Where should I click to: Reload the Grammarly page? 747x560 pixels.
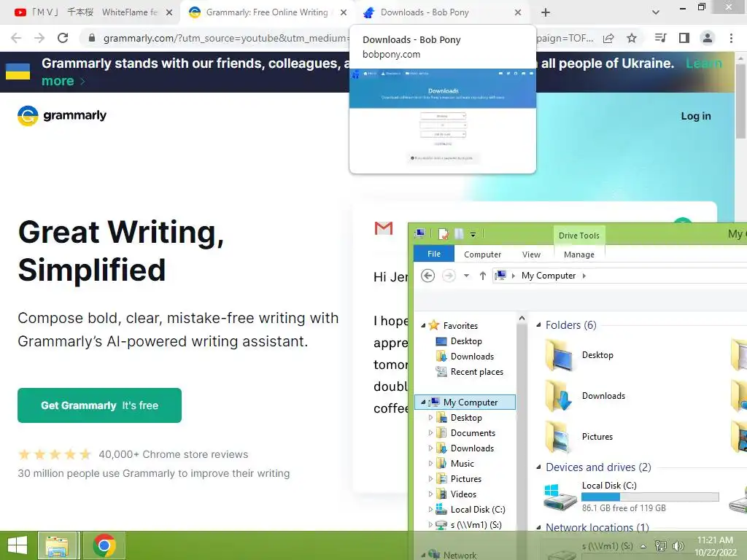coord(63,38)
